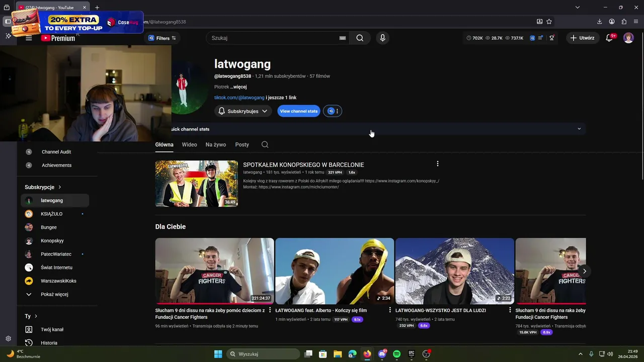Open Firefox downloads arrow icon
Screen dimensions: 644x362
[599, 22]
